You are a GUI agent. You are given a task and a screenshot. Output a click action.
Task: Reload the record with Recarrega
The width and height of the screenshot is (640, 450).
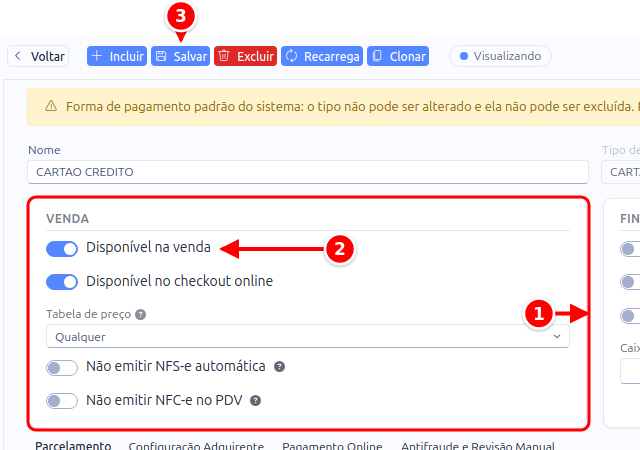click(322, 56)
